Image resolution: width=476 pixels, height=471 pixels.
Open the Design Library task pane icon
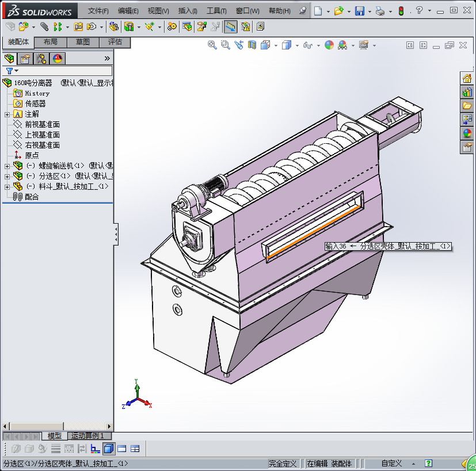point(467,92)
